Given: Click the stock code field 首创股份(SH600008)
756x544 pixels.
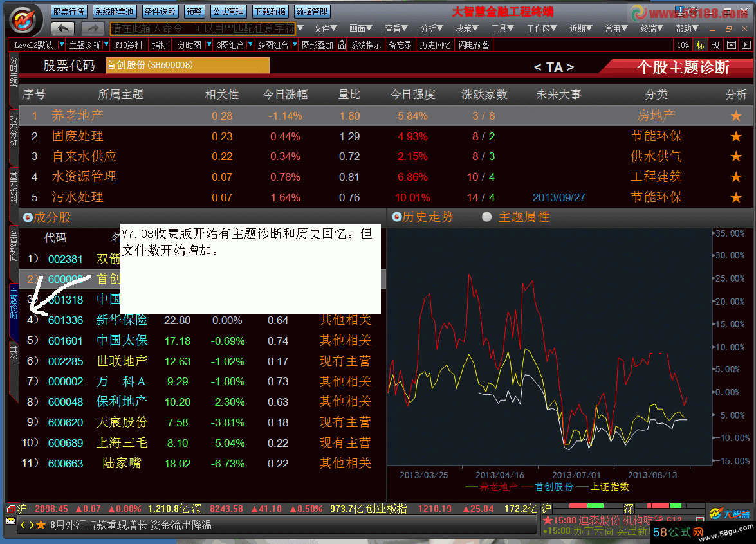Looking at the screenshot, I should [188, 65].
